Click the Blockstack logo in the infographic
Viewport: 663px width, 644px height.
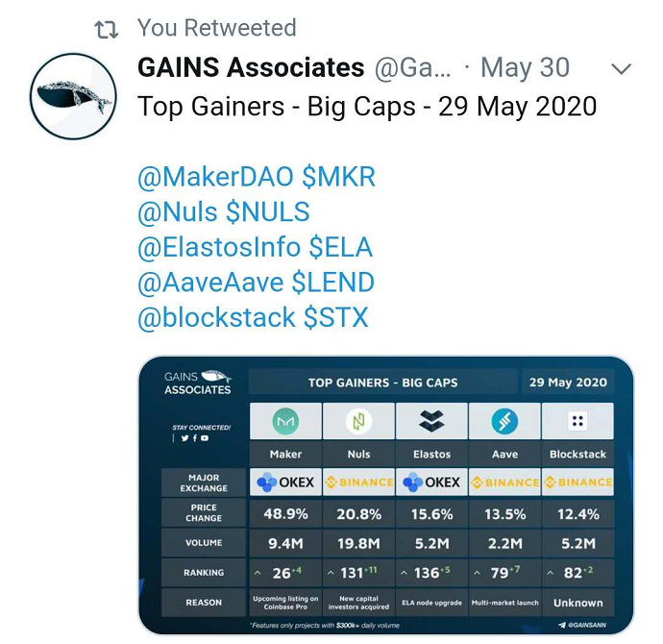(x=577, y=421)
